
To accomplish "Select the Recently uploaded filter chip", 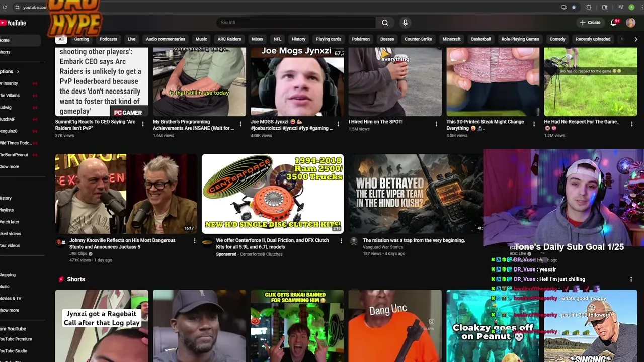I will coord(593,39).
